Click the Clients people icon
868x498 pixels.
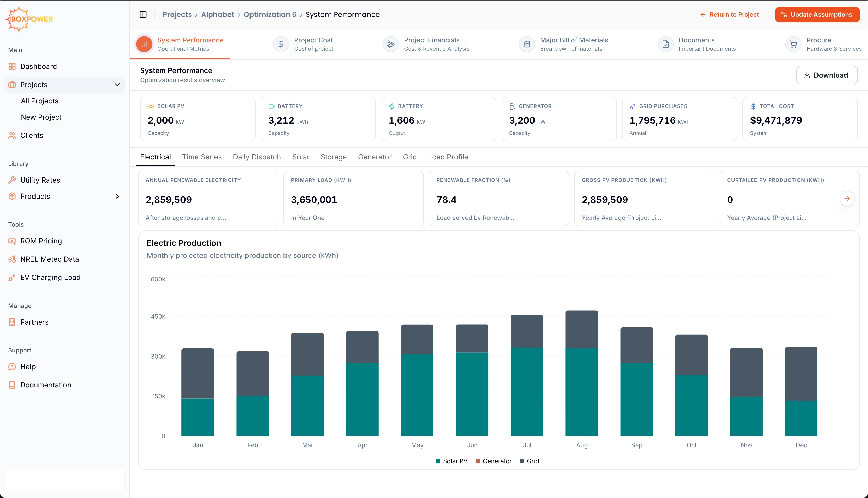[x=12, y=135]
